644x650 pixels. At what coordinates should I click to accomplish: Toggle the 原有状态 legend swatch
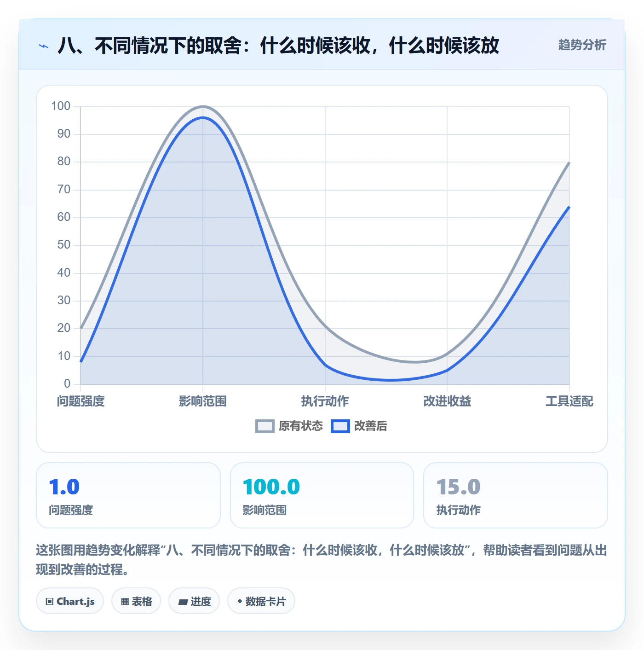click(x=265, y=426)
